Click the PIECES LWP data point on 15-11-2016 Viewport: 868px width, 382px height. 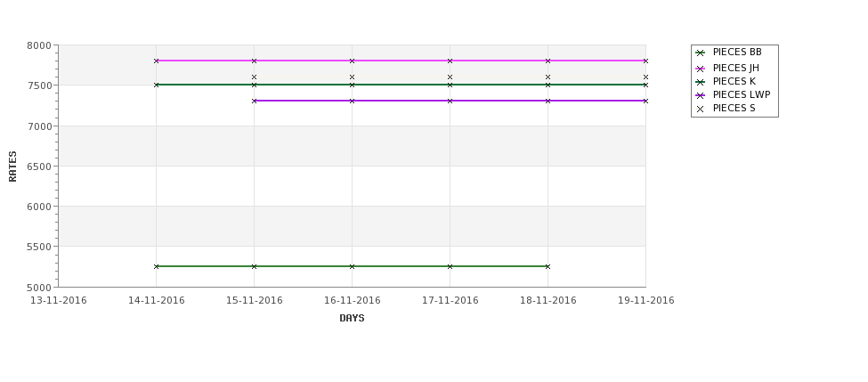pyautogui.click(x=254, y=101)
